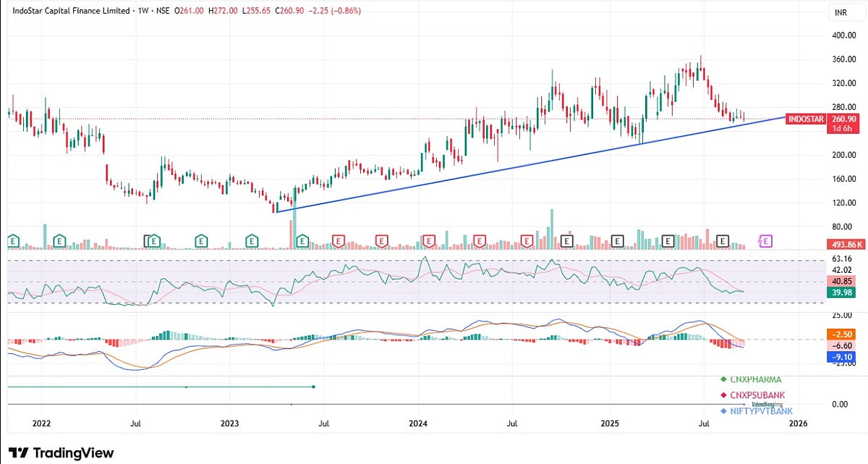Click the red earnings E marker above the 2024 label
The width and height of the screenshot is (868, 464).
click(428, 240)
